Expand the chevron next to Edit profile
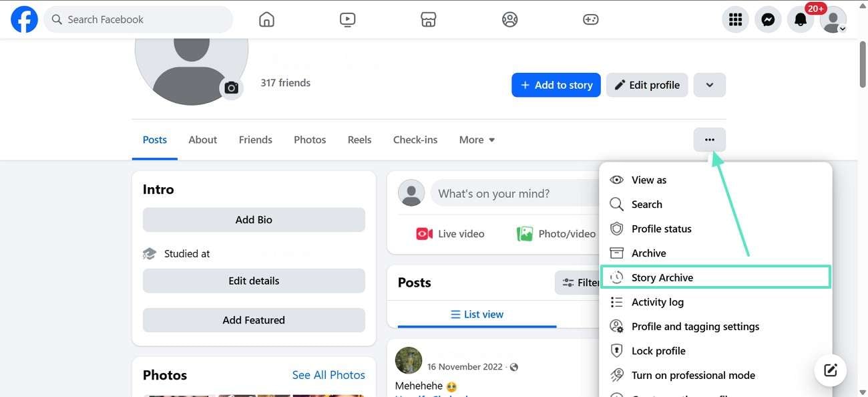The height and width of the screenshot is (397, 868). [709, 85]
